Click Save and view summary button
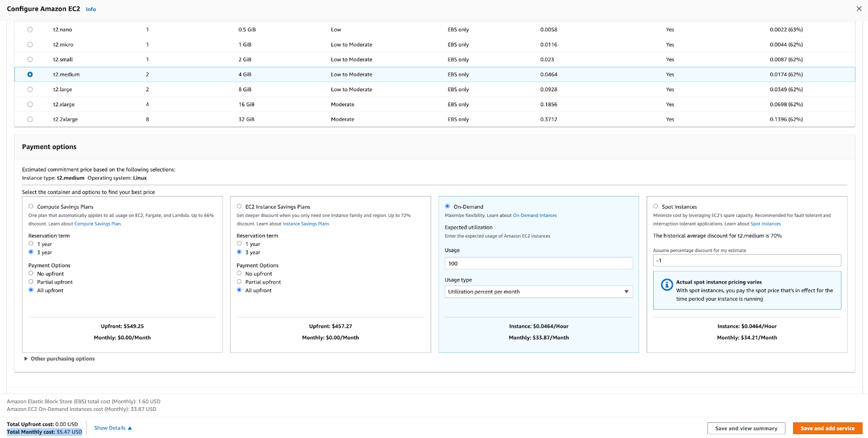868x438 pixels. click(746, 428)
